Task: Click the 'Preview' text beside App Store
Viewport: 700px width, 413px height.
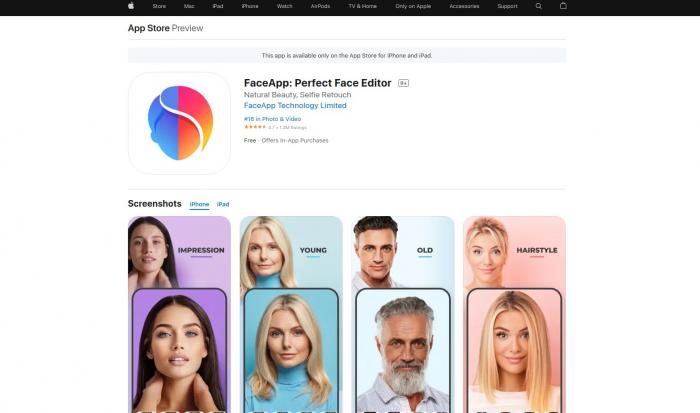Action: point(188,28)
